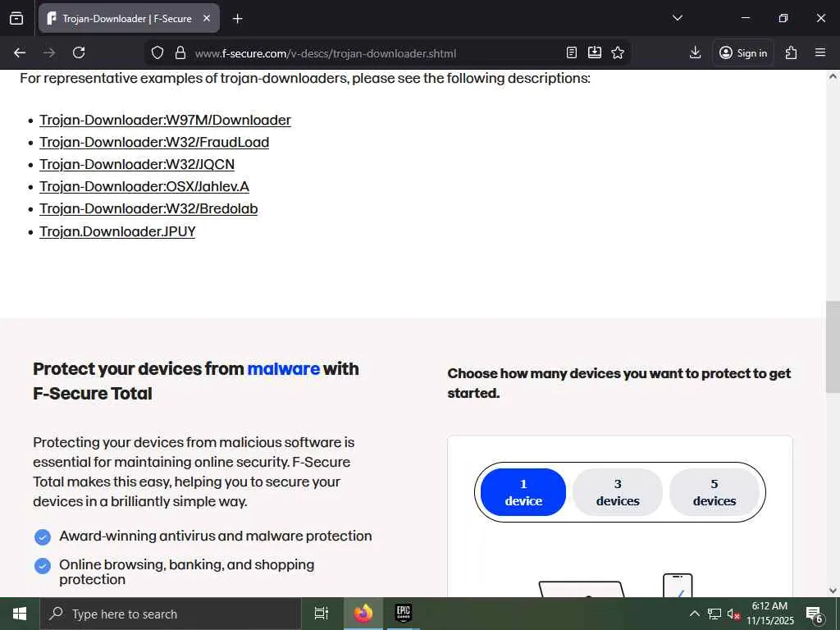Follow the blue malware link in heading
This screenshot has height=630, width=840.
point(283,369)
